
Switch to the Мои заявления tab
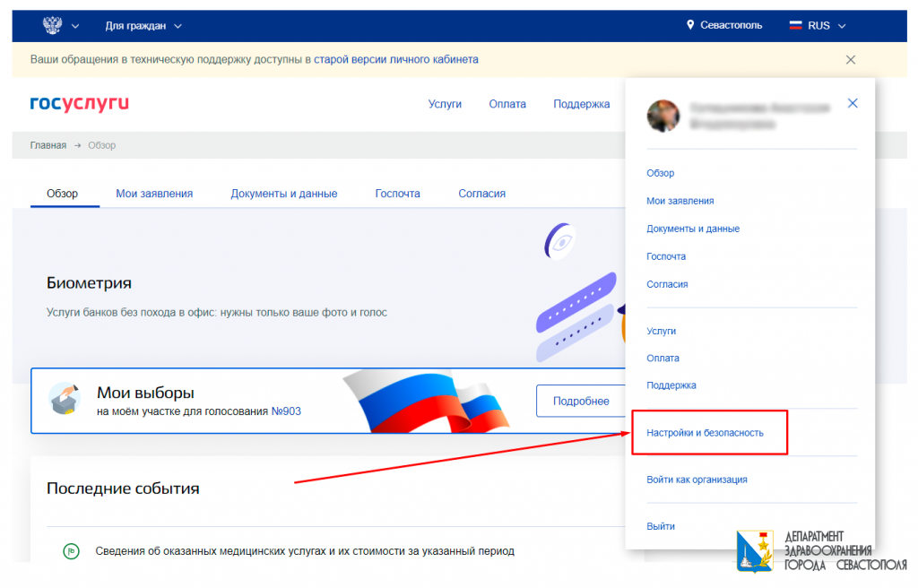[156, 193]
